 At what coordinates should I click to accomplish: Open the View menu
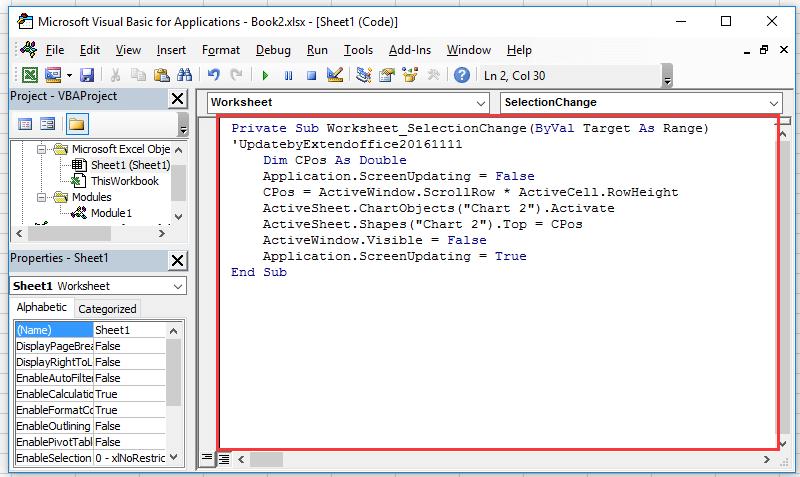128,50
